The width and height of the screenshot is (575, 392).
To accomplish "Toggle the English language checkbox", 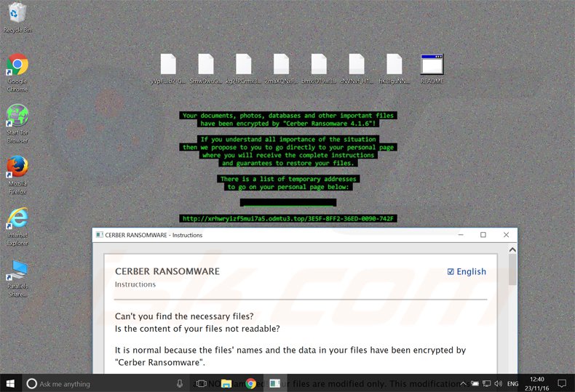I will pyautogui.click(x=451, y=272).
